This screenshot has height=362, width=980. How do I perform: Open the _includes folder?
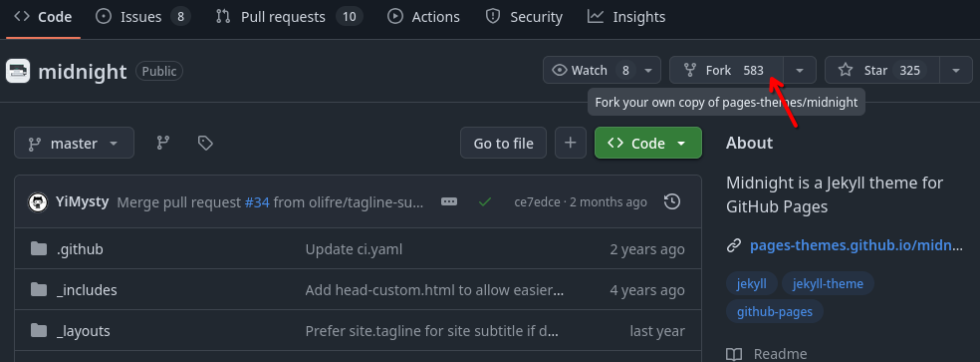pos(87,290)
